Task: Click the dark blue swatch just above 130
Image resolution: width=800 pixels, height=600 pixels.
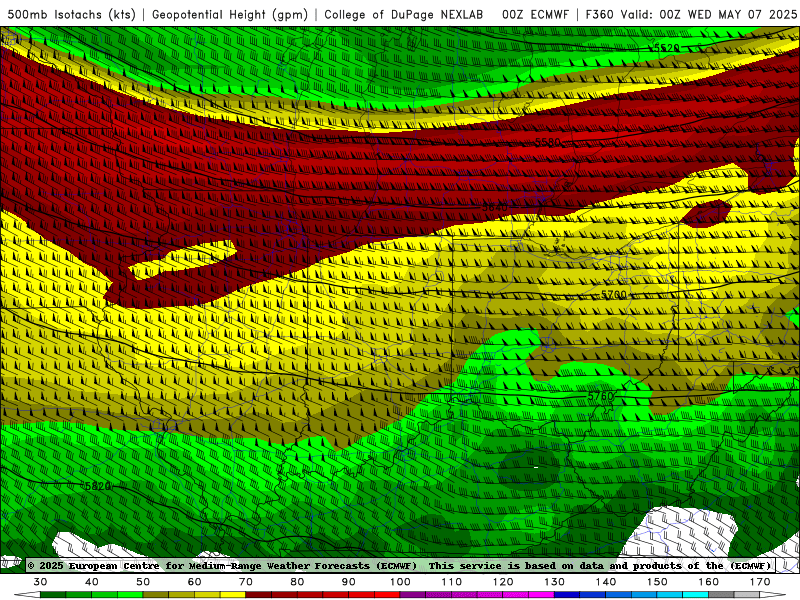Action: (567, 595)
